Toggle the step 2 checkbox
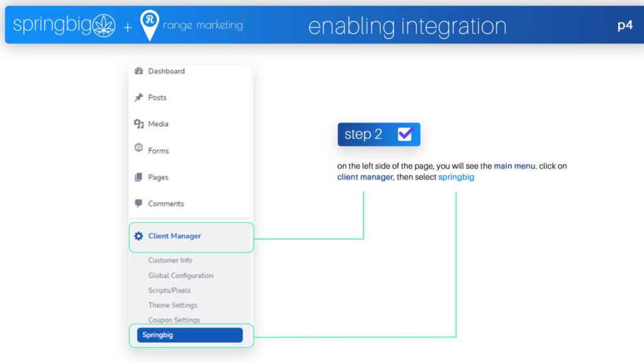This screenshot has height=363, width=644. [x=405, y=134]
